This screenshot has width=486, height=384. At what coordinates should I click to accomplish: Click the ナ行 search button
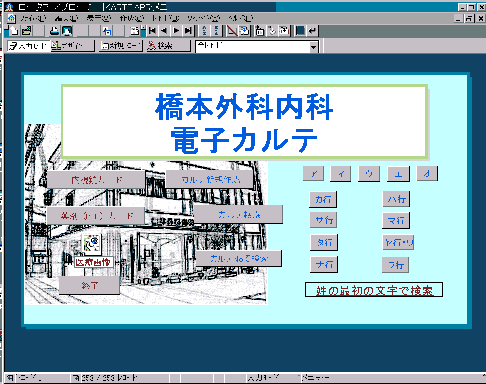pyautogui.click(x=324, y=264)
